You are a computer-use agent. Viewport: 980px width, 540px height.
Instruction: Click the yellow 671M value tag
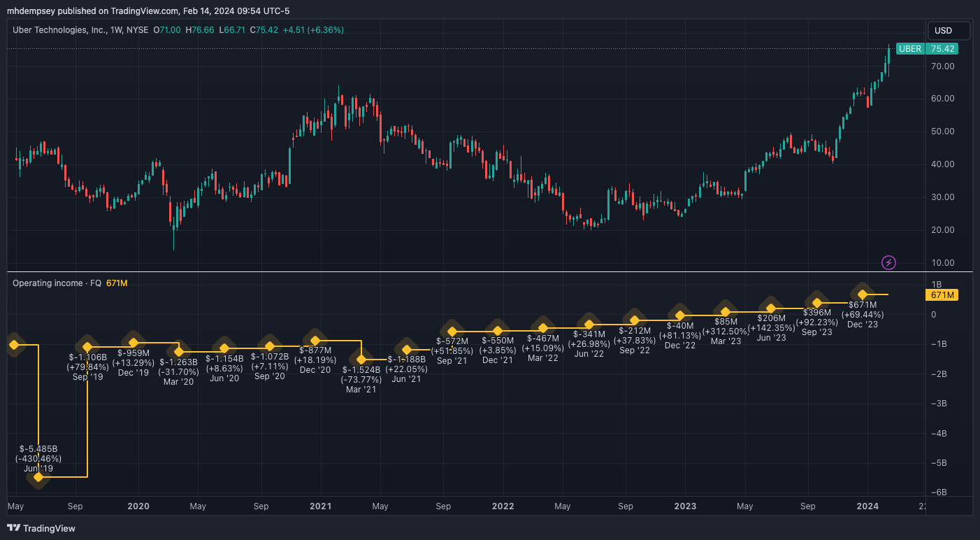pos(942,295)
